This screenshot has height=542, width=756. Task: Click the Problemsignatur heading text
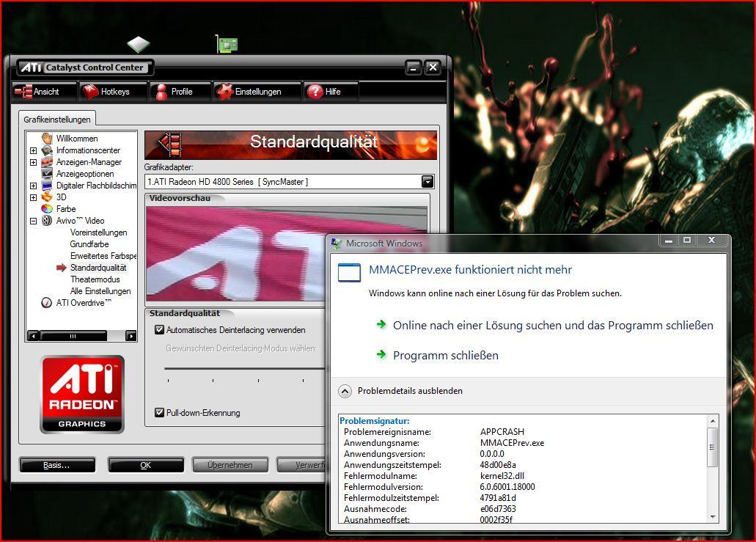point(375,421)
